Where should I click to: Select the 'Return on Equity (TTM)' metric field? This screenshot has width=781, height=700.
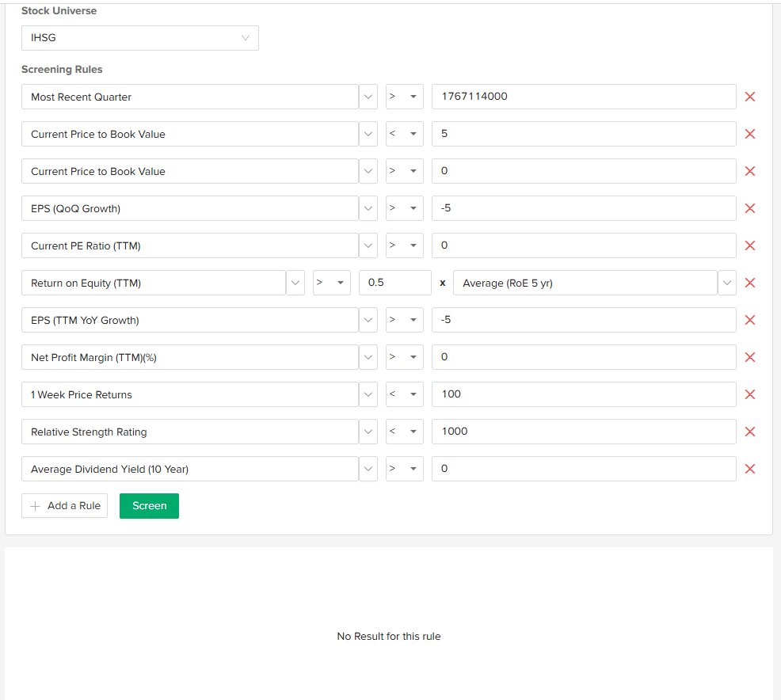pyautogui.click(x=154, y=283)
